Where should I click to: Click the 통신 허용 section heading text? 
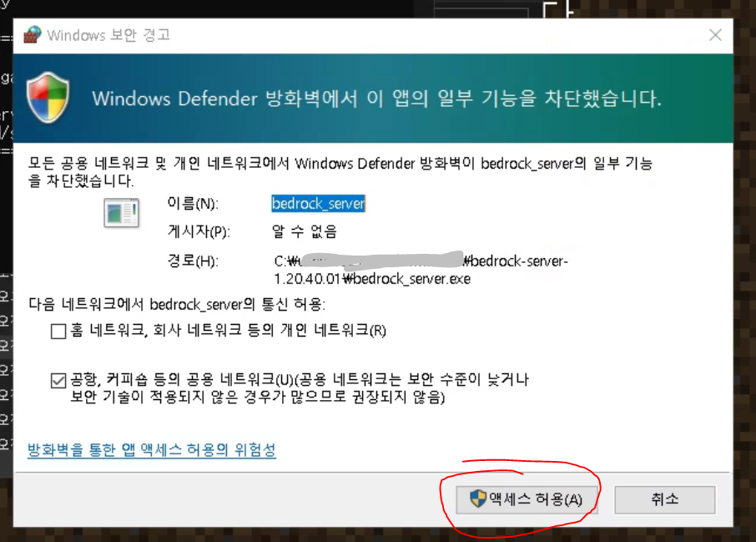click(177, 305)
